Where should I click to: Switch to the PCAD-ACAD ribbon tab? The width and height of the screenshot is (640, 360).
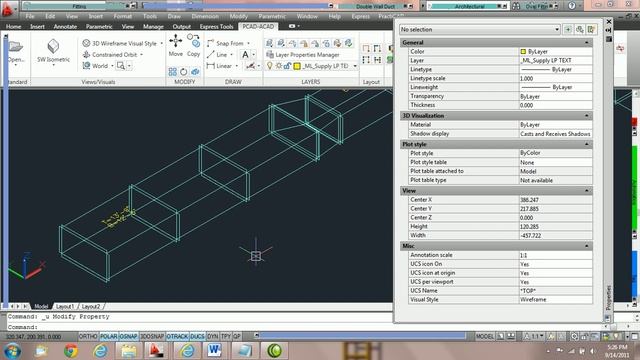tap(258, 26)
